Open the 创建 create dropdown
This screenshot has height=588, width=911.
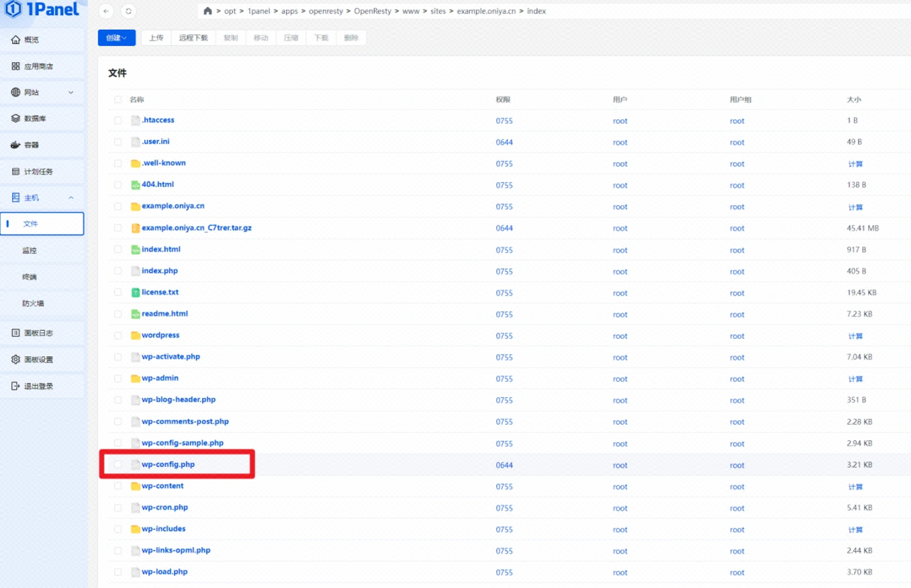tap(116, 38)
